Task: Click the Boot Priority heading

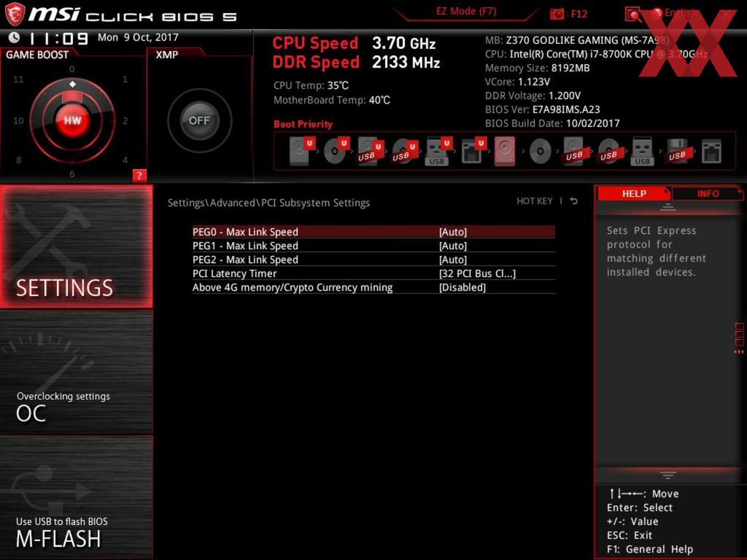Action: pos(303,124)
